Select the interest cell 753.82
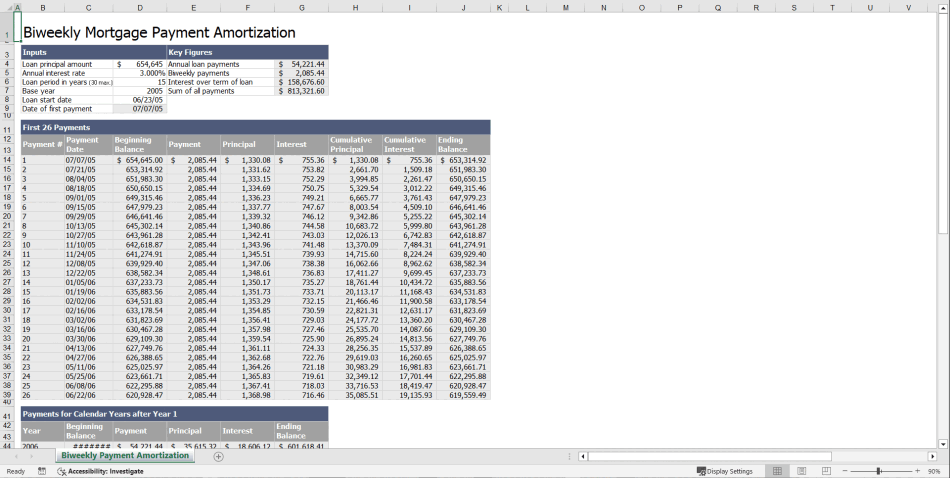 click(x=302, y=170)
